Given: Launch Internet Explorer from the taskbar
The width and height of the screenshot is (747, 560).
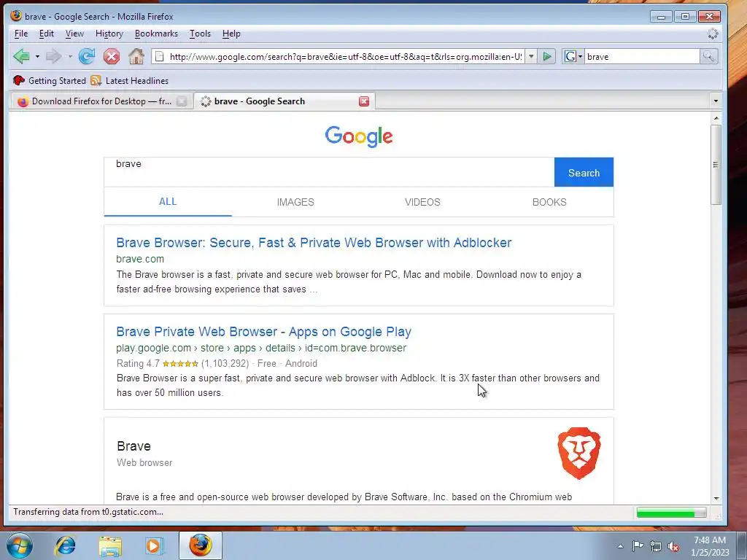Looking at the screenshot, I should point(65,545).
